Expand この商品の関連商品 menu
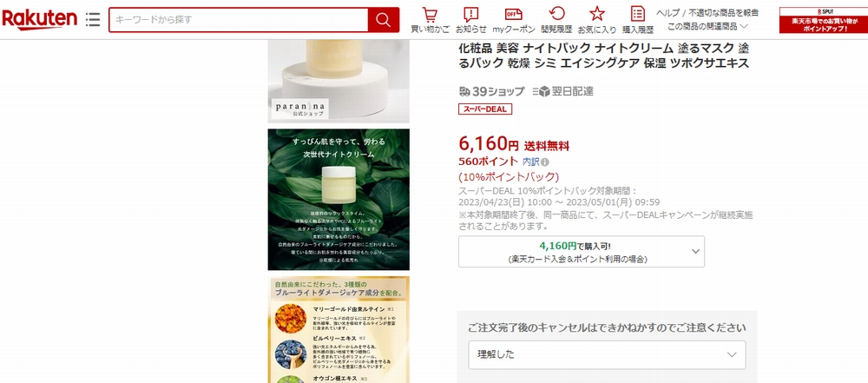The width and height of the screenshot is (868, 383). [707, 26]
